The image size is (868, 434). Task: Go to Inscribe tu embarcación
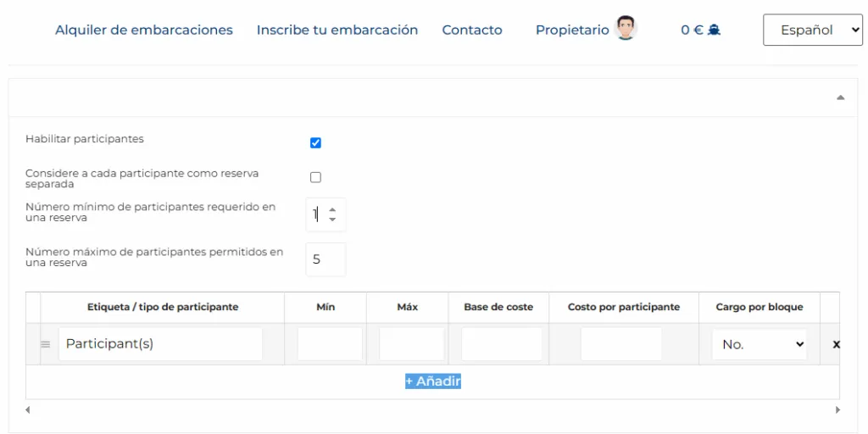337,30
